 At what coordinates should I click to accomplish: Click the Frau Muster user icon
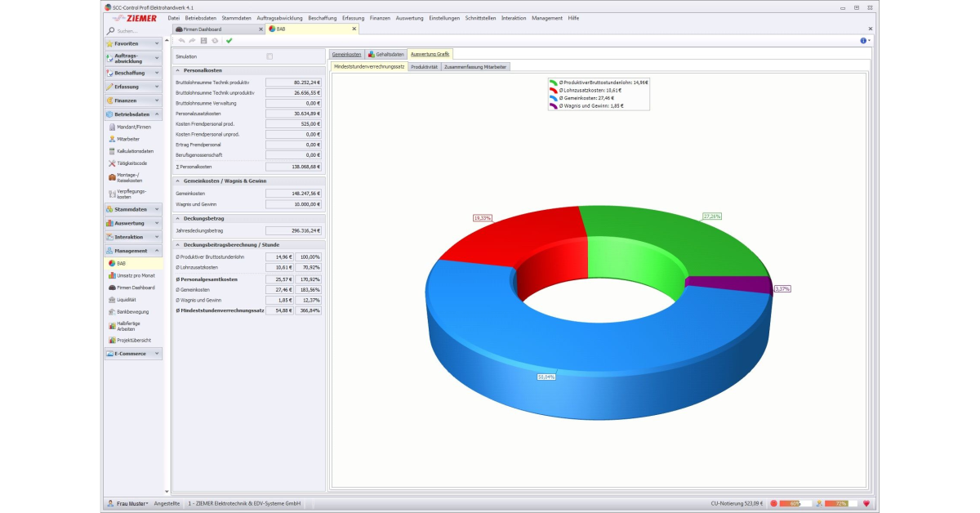click(110, 503)
